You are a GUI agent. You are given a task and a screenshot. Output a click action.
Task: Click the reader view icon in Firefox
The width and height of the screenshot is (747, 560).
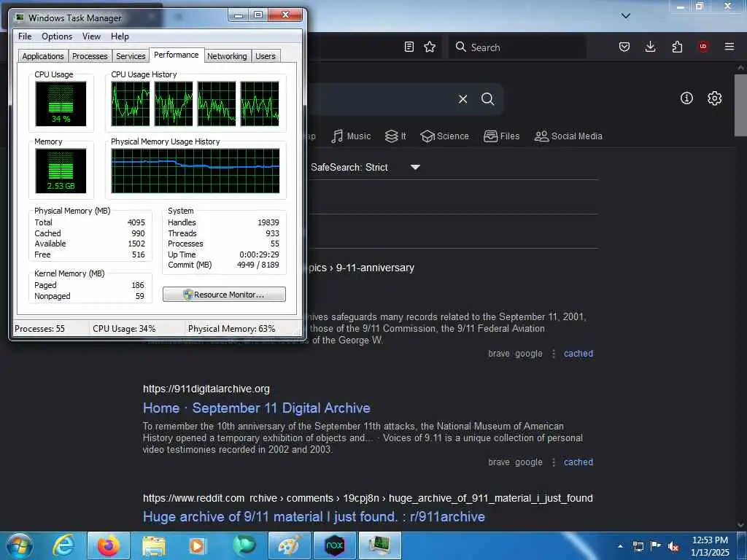click(409, 47)
